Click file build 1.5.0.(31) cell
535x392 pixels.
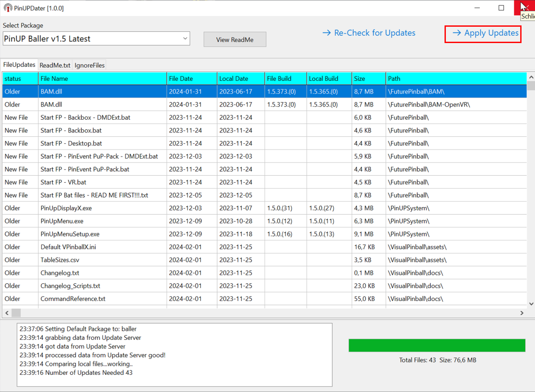286,208
